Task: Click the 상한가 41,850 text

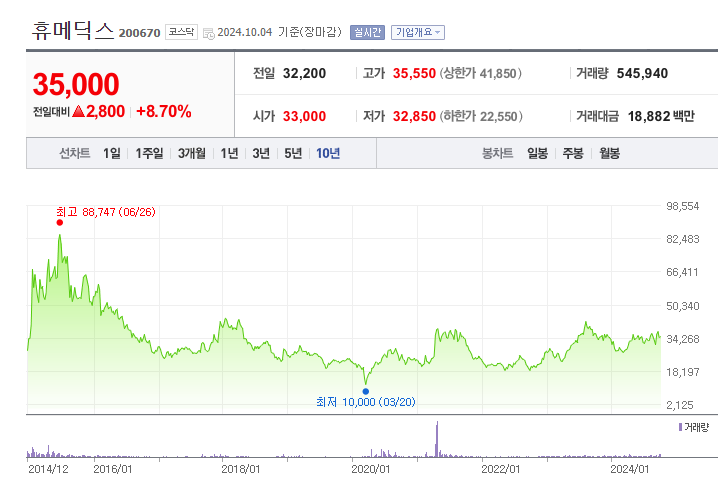Action: point(481,73)
